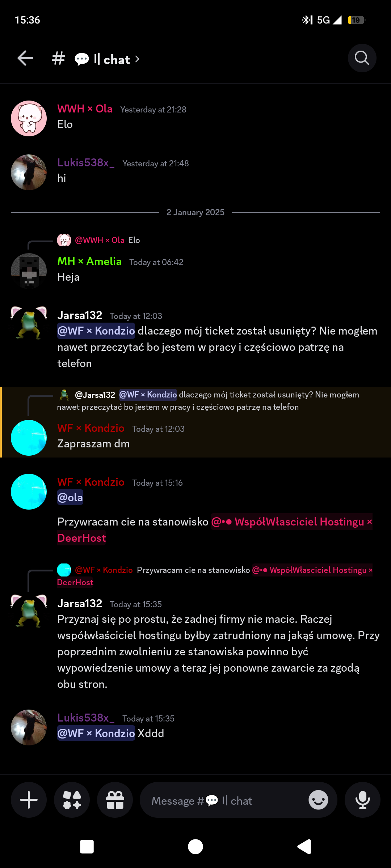Open the search magnifier icon

(362, 58)
